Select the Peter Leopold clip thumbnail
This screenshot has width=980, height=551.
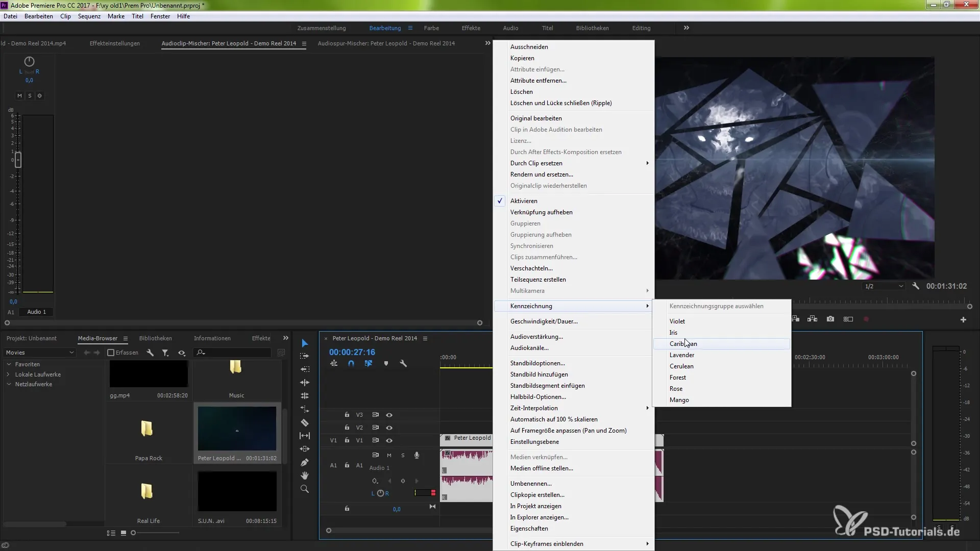[237, 429]
